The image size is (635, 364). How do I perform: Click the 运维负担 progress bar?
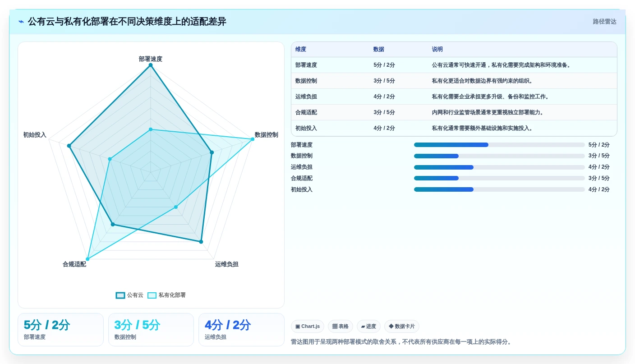[499, 167]
